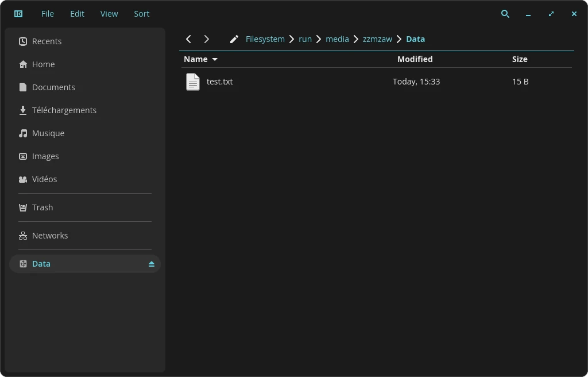Open the search magnifier icon
Screen dimensions: 588x377
click(x=505, y=14)
